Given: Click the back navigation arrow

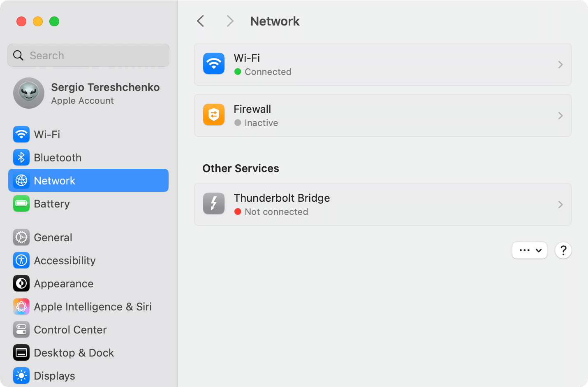Looking at the screenshot, I should pyautogui.click(x=200, y=21).
